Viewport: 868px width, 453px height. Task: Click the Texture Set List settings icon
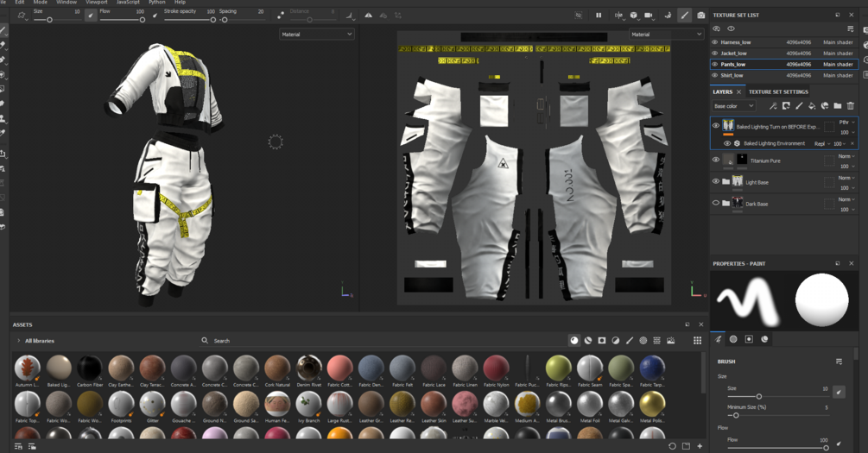850,28
